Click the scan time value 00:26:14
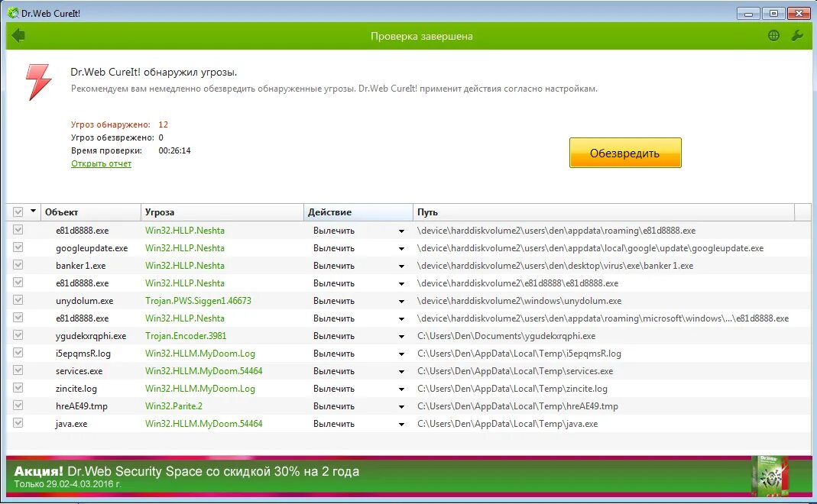The image size is (817, 504). point(174,150)
